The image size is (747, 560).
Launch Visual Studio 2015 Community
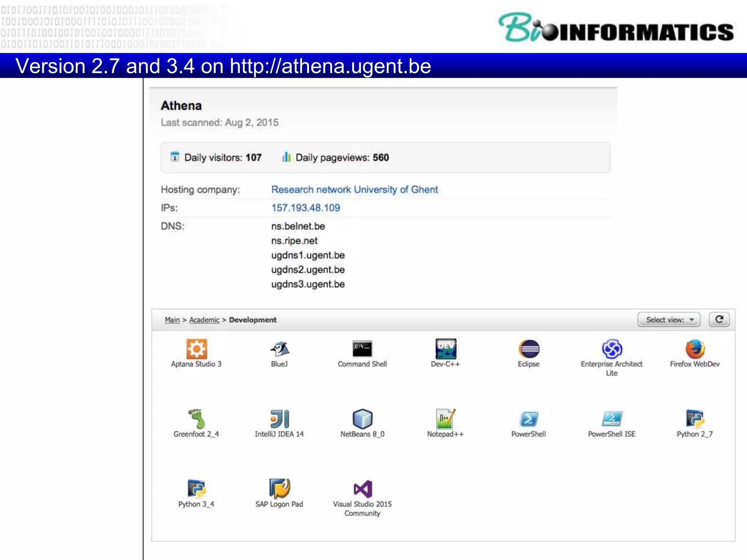point(362,489)
